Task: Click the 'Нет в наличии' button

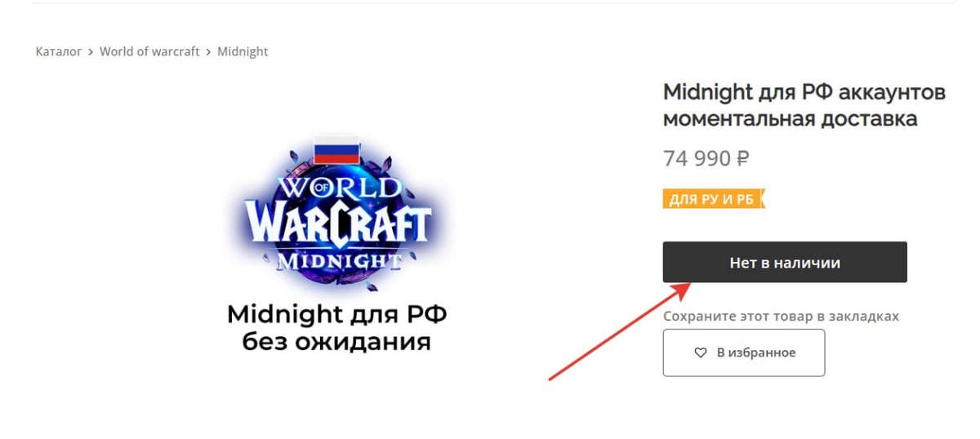Action: coord(785,263)
